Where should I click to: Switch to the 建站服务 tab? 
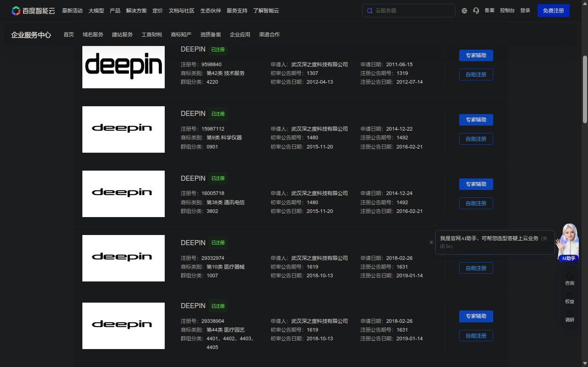tap(122, 34)
